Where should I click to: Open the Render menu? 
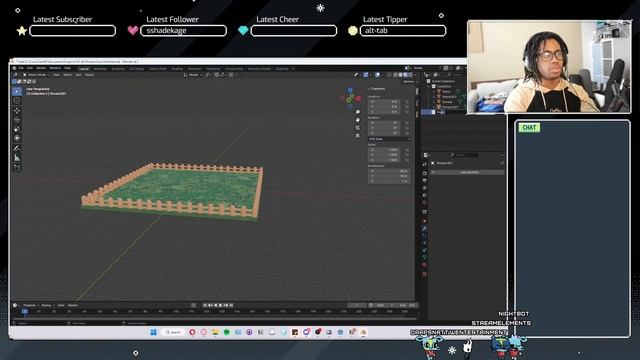[x=41, y=68]
